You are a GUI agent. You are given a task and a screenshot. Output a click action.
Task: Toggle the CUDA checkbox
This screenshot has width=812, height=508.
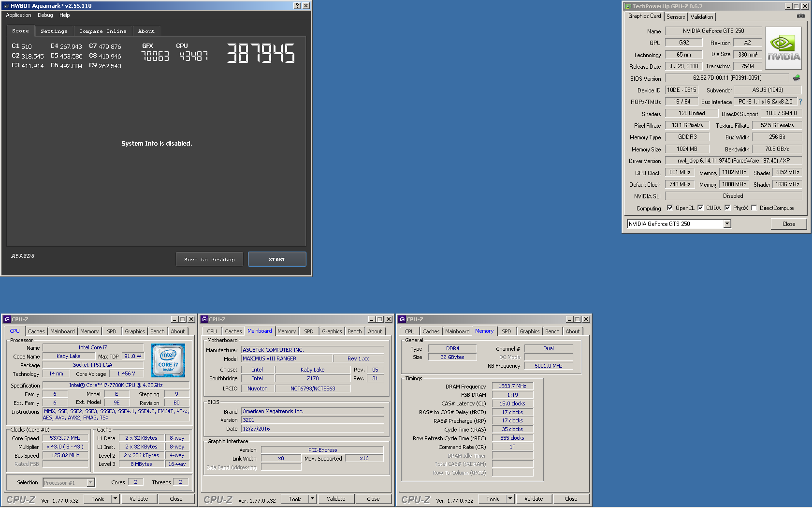[700, 208]
